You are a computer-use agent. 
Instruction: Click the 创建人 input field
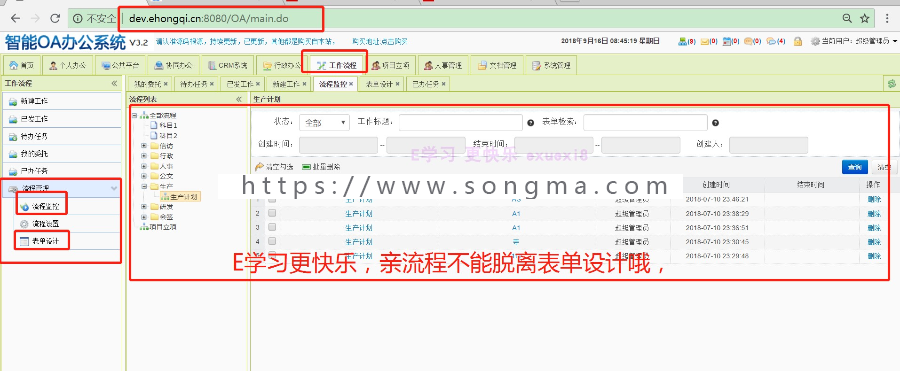(x=769, y=145)
